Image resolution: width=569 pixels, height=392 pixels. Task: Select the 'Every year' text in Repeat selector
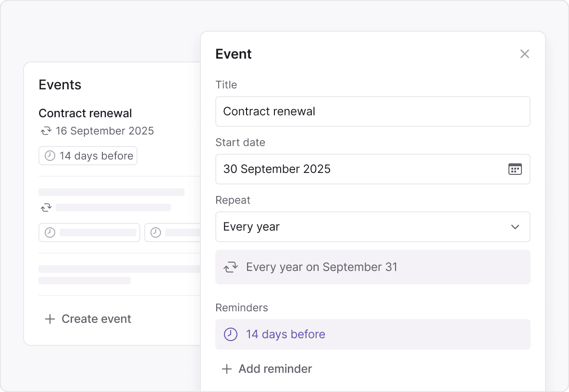(x=251, y=227)
